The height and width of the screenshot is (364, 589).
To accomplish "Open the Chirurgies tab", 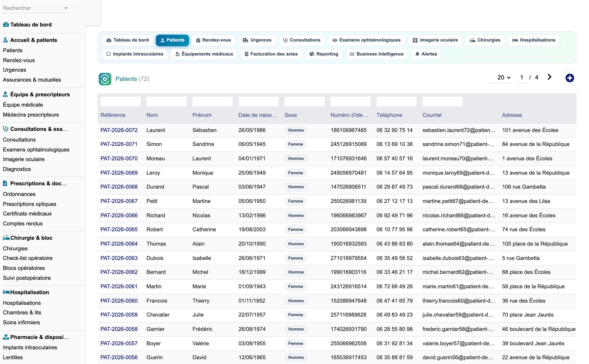I will click(x=485, y=40).
